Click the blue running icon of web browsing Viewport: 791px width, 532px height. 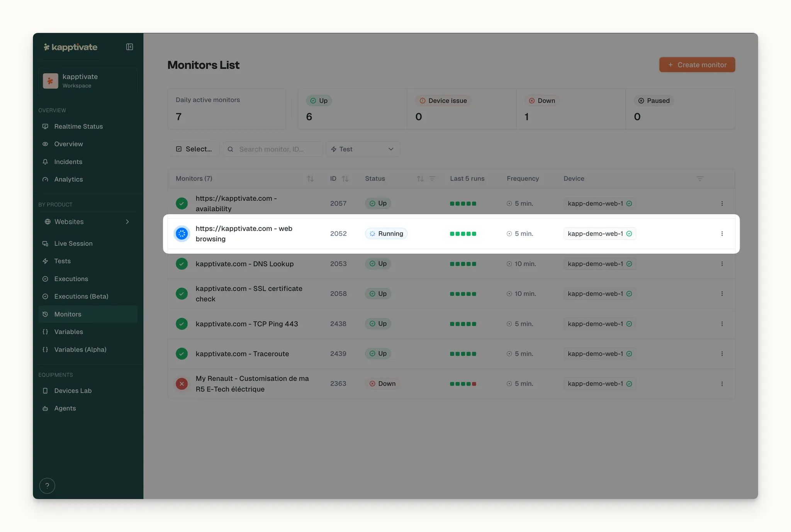(x=182, y=234)
